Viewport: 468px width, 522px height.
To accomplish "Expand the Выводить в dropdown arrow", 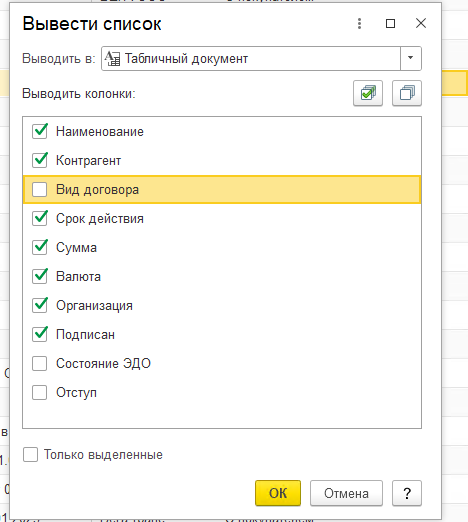I will (x=411, y=58).
